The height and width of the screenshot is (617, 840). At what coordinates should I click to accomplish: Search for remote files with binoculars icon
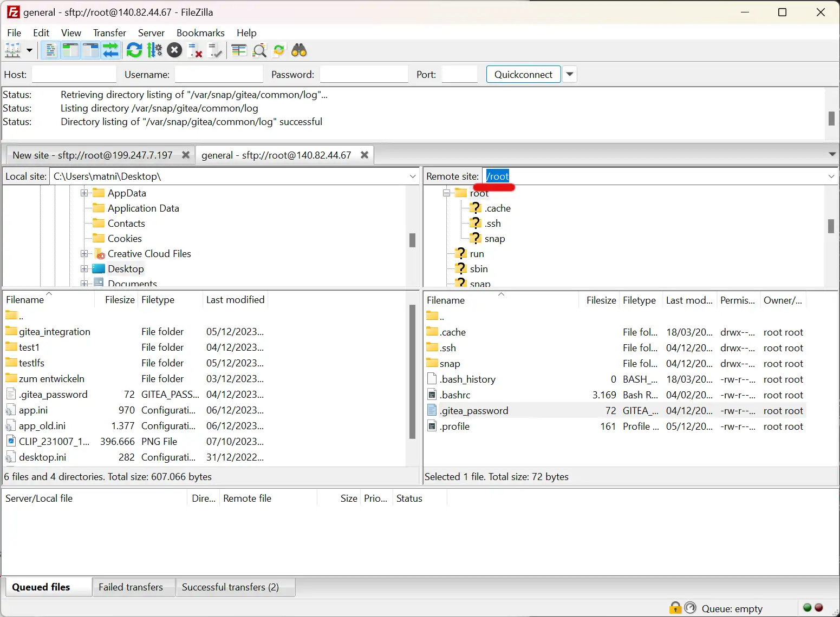tap(299, 50)
